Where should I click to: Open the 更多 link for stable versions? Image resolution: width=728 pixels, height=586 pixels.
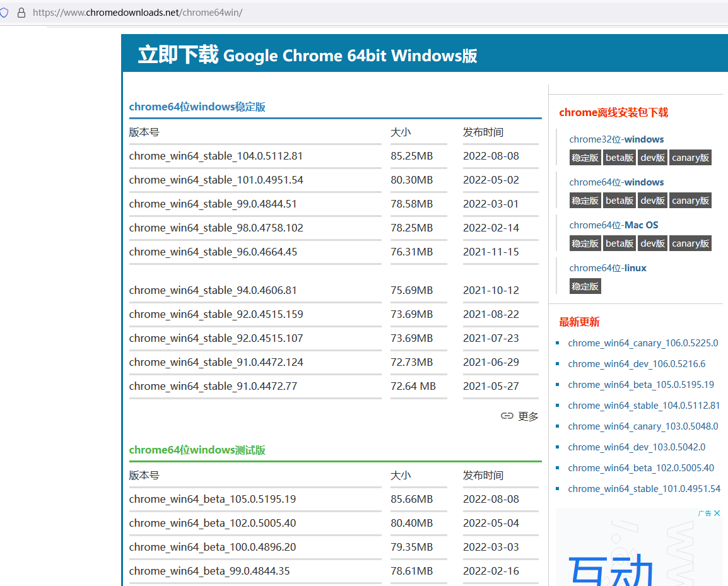528,416
